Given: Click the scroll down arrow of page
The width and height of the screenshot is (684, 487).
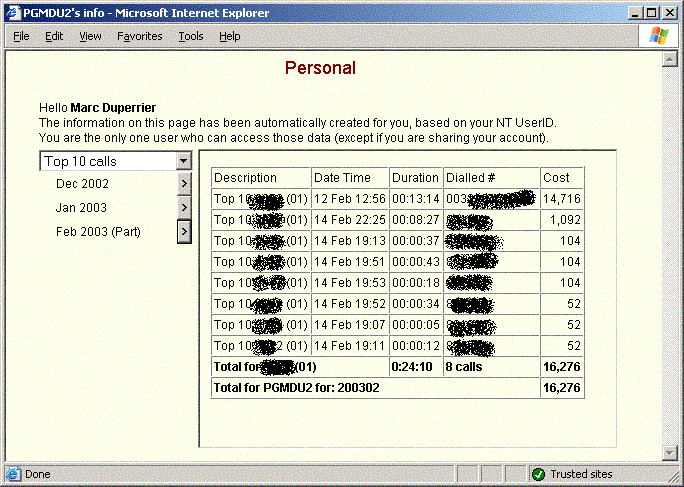Looking at the screenshot, I should (671, 453).
